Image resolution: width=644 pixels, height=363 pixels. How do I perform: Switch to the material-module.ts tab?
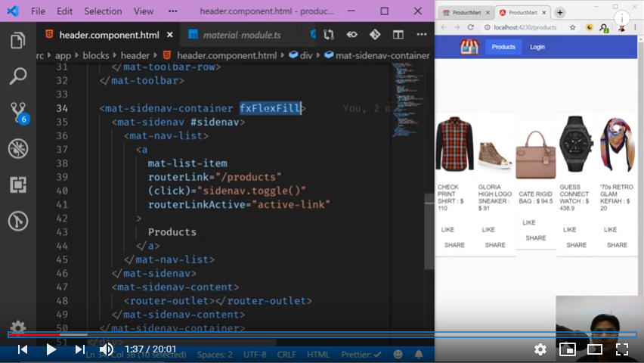pos(242,35)
